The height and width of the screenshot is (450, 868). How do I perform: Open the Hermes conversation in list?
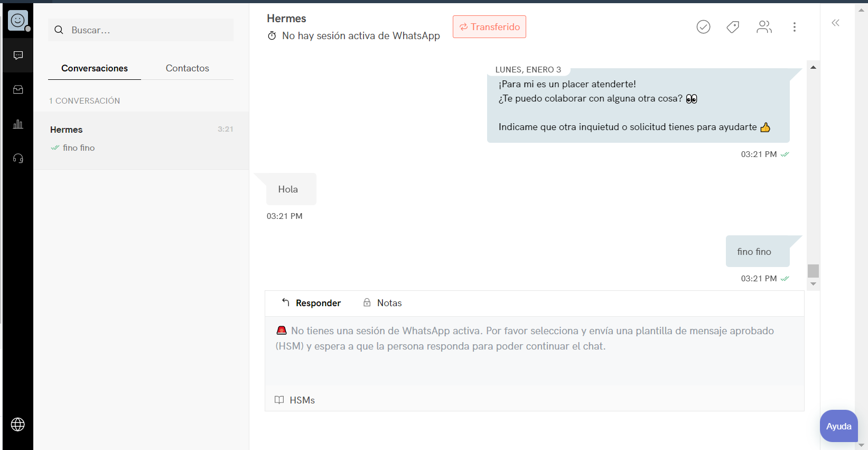coord(141,139)
